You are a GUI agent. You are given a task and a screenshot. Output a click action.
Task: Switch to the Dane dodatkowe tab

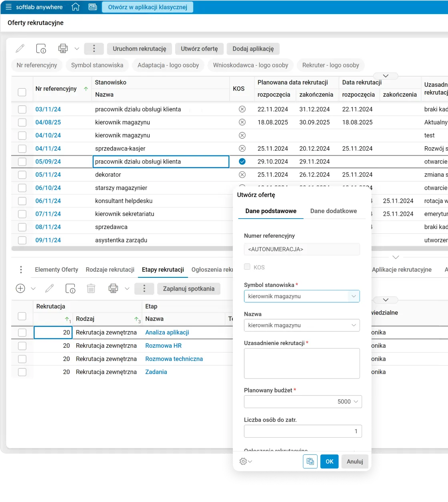point(333,211)
